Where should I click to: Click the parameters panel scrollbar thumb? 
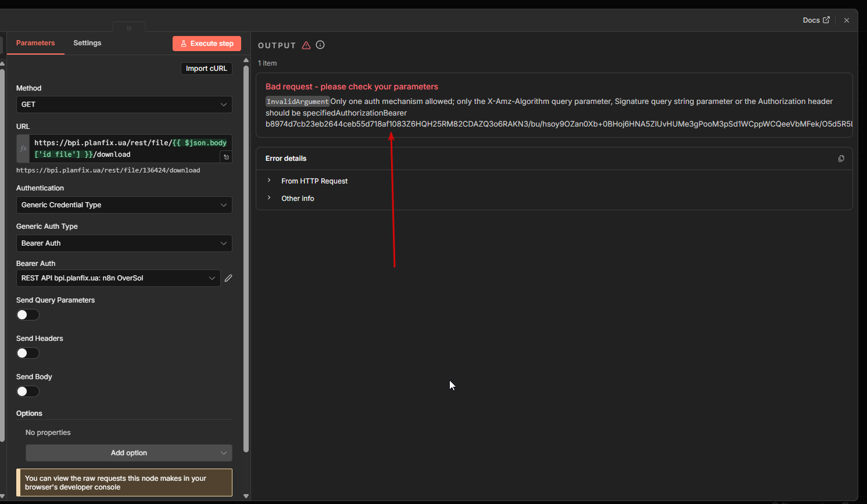[x=246, y=259]
